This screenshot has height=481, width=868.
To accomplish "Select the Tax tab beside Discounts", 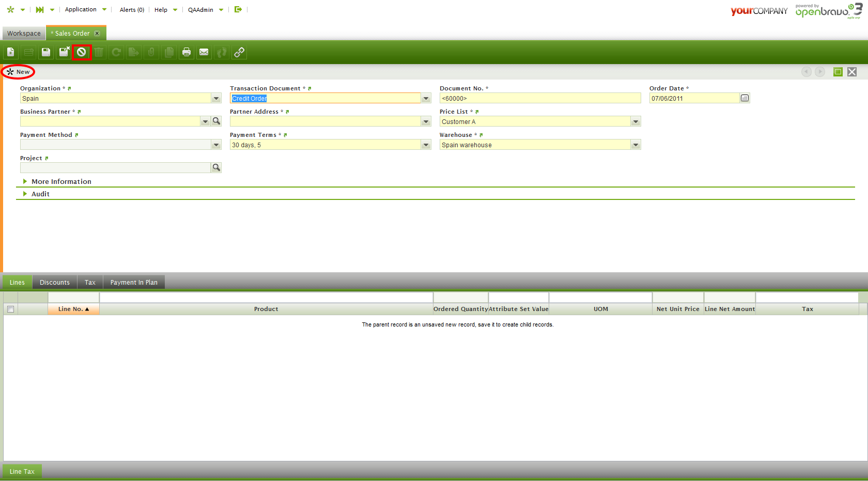I will point(90,282).
